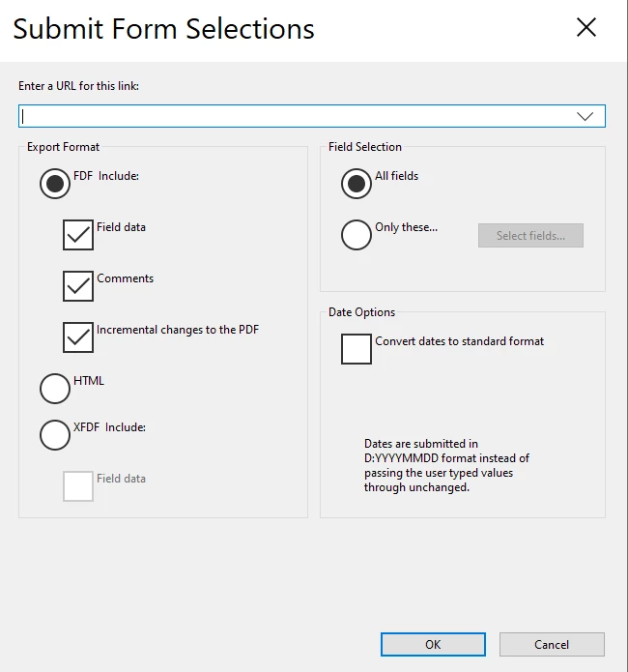Select the All fields radio button
Screen dimensions: 628x672
(357, 183)
